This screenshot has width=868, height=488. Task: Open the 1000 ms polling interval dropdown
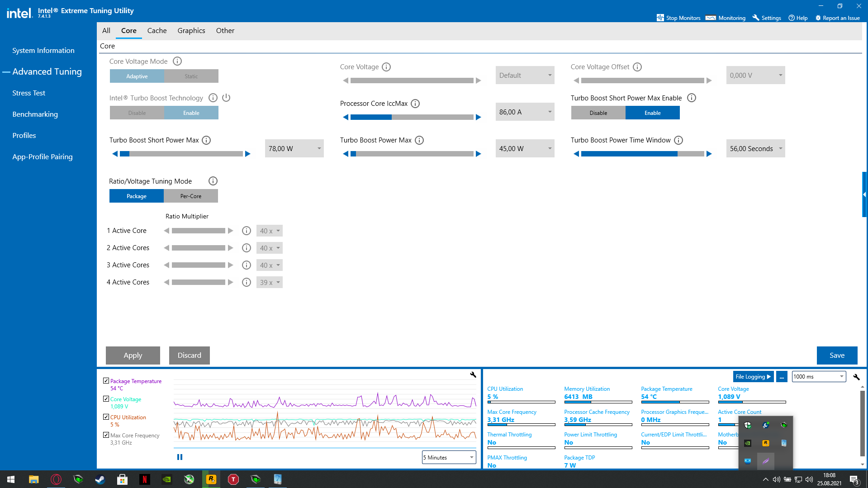[x=819, y=376]
